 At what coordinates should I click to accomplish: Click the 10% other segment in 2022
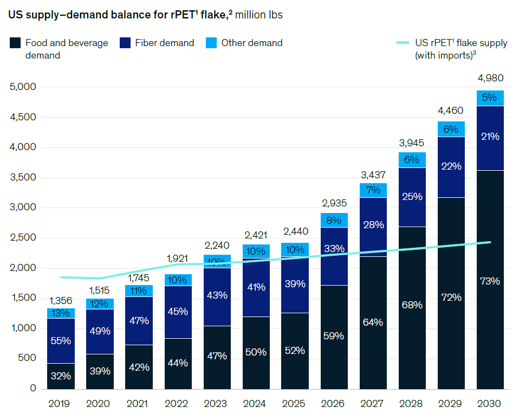point(177,281)
